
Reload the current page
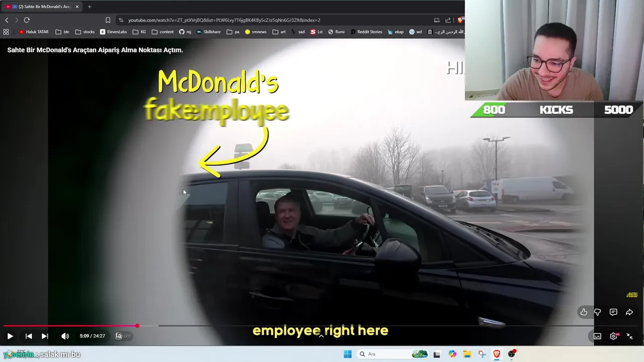tap(27, 20)
